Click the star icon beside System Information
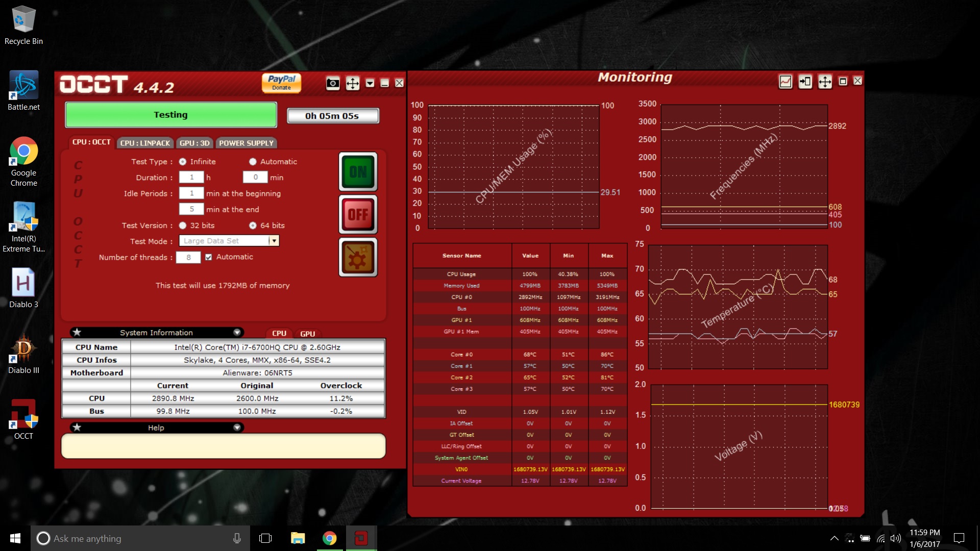This screenshot has width=980, height=551. [77, 332]
